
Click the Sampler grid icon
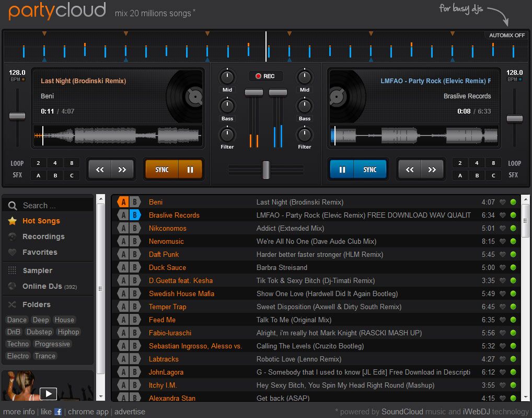pos(12,270)
